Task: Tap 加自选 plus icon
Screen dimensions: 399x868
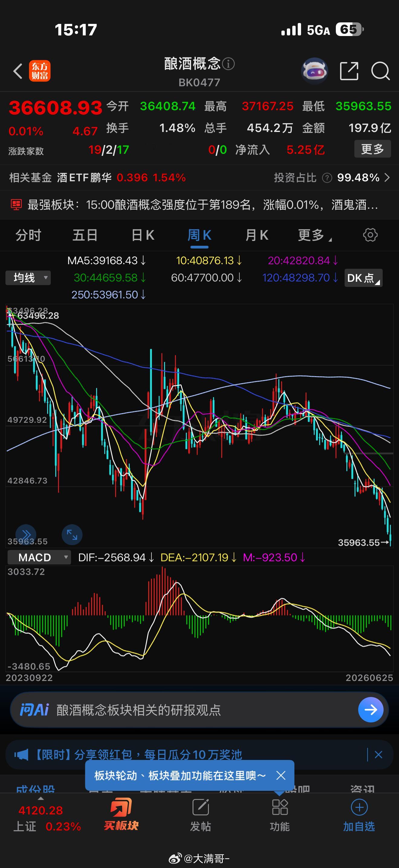Action: [x=359, y=807]
